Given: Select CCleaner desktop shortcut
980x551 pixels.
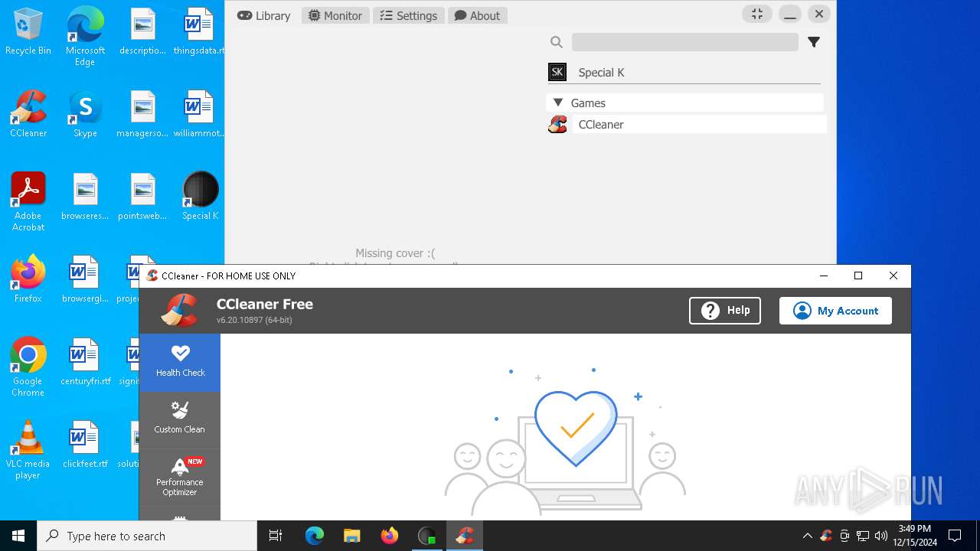Looking at the screenshot, I should pos(28,114).
